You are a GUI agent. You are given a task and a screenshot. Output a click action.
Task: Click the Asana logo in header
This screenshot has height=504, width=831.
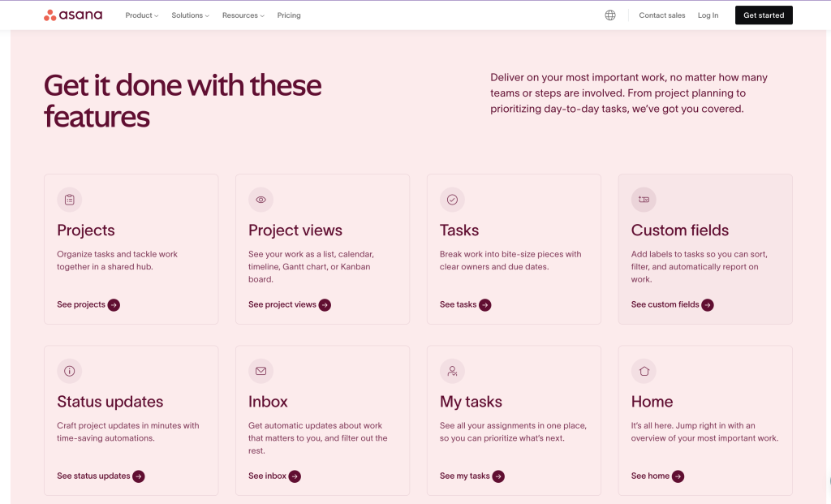pyautogui.click(x=73, y=15)
